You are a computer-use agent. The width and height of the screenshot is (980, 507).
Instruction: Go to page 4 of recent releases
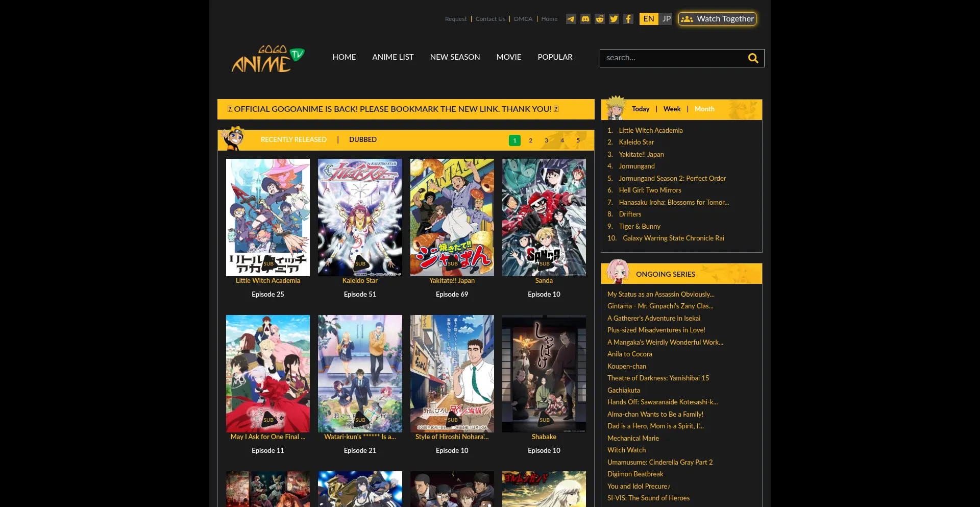562,140
